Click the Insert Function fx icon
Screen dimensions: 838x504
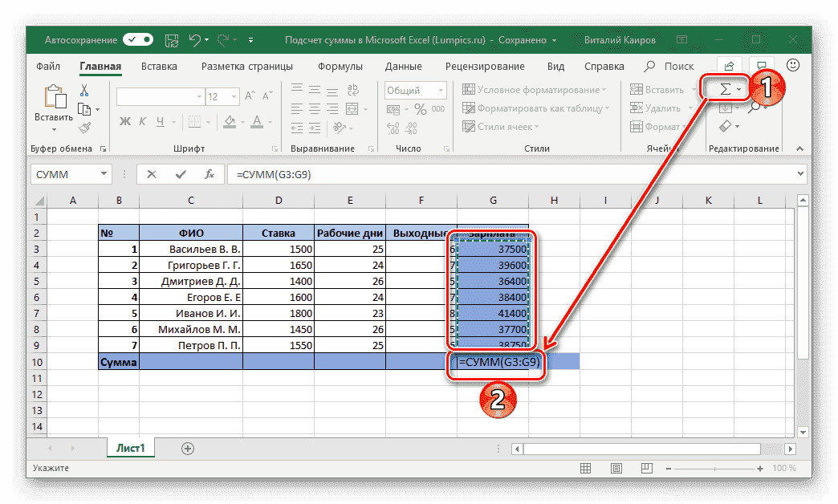click(x=209, y=174)
